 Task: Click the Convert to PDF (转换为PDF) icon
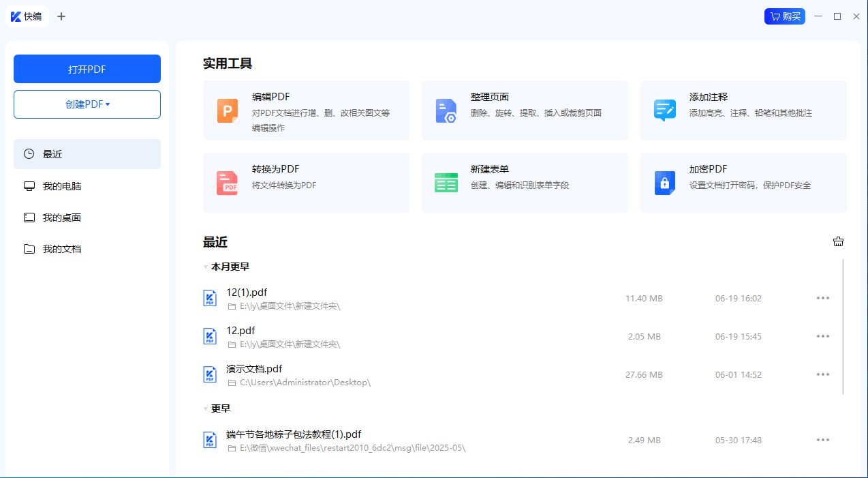227,183
